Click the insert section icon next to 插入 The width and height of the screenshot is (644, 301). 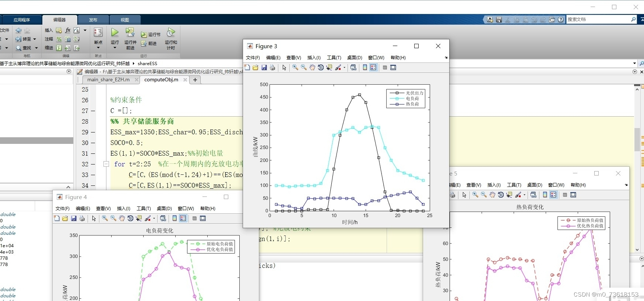coord(59,30)
